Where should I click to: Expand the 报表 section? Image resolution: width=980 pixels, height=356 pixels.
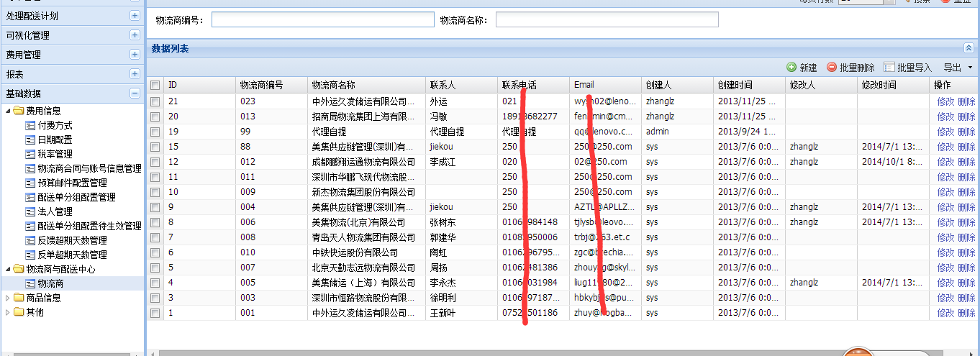click(x=135, y=73)
